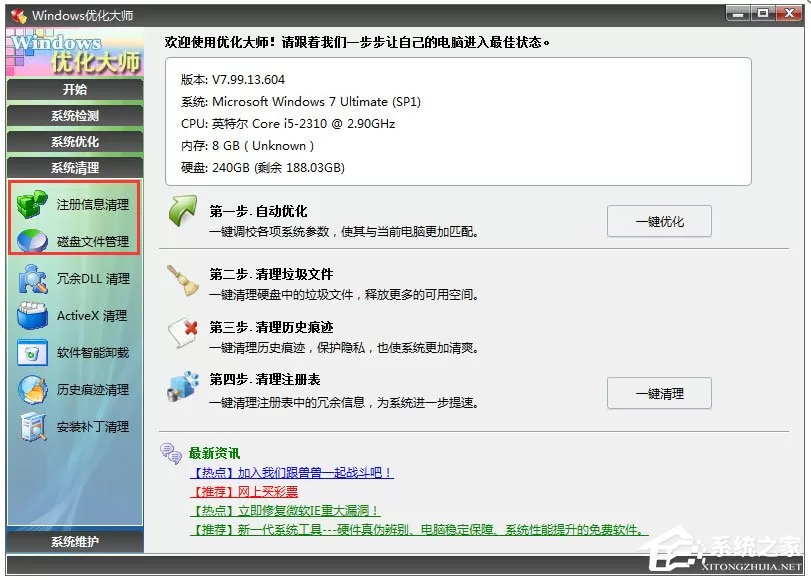Image resolution: width=811 pixels, height=580 pixels.
Task: Open the 系统检测 sidebar section
Action: 75,116
